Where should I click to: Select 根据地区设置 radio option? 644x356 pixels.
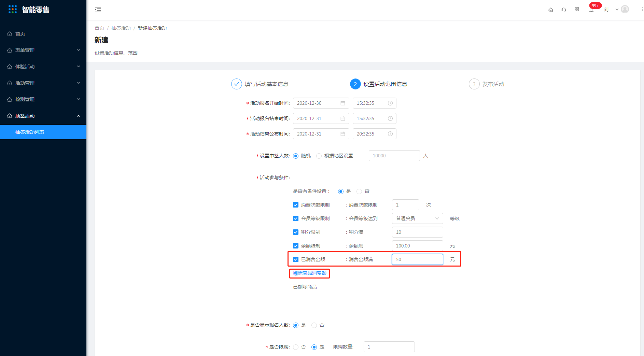click(319, 156)
